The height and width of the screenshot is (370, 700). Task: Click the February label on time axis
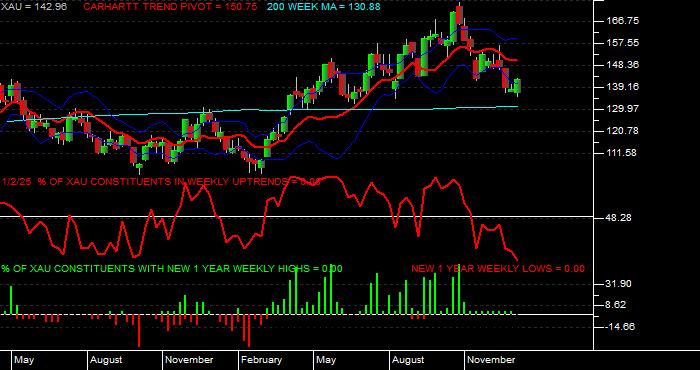261,360
